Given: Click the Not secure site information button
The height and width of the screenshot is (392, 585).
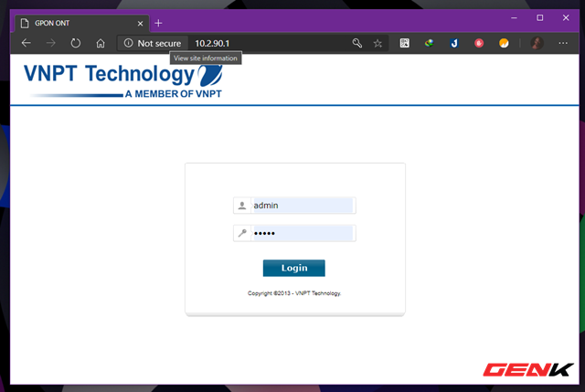Looking at the screenshot, I should coord(153,43).
